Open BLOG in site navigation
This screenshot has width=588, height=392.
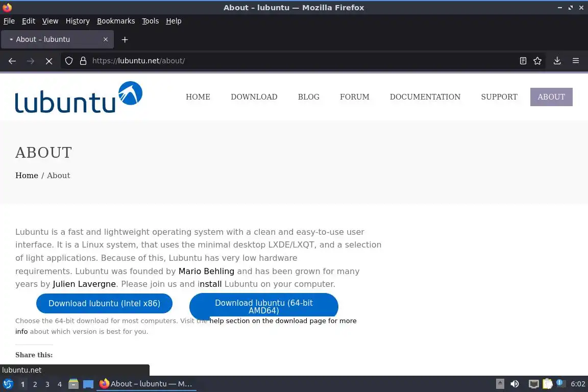point(309,97)
